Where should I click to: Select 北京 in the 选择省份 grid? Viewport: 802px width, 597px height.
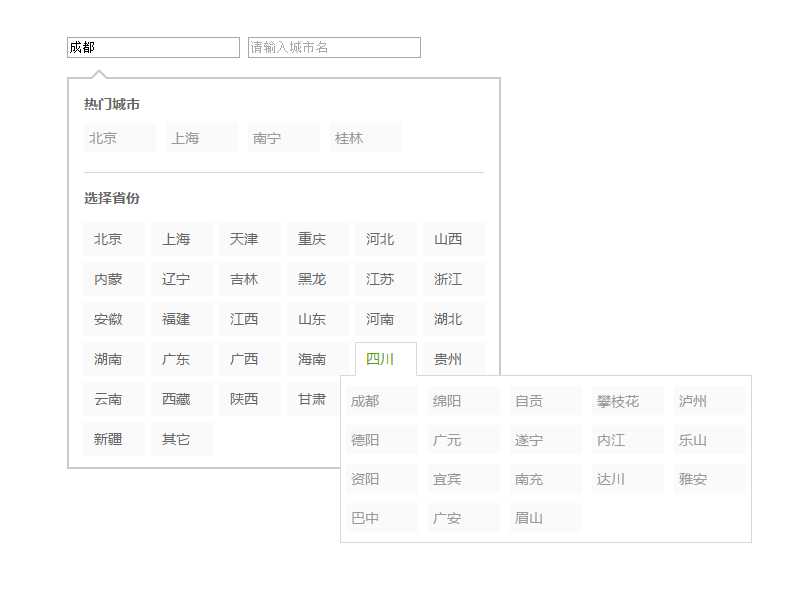[x=114, y=239]
